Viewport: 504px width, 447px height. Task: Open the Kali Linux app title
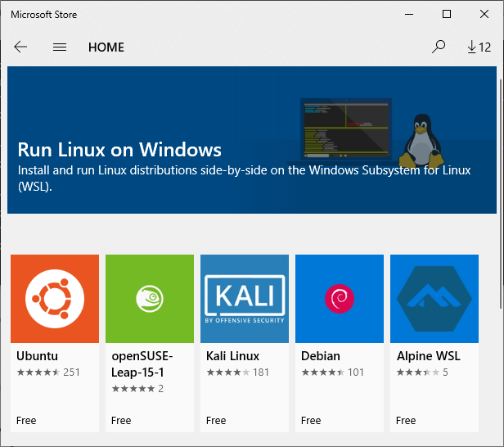[x=232, y=356]
